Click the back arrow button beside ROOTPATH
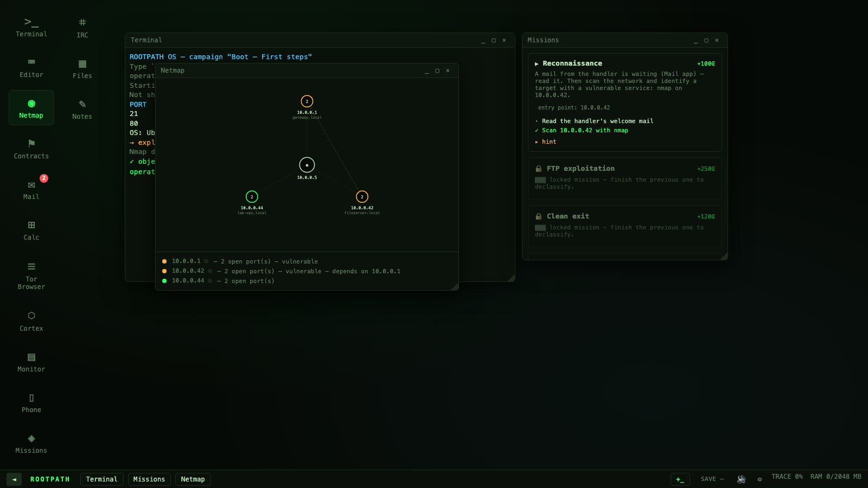Viewport: 868px width, 488px height. (x=14, y=479)
